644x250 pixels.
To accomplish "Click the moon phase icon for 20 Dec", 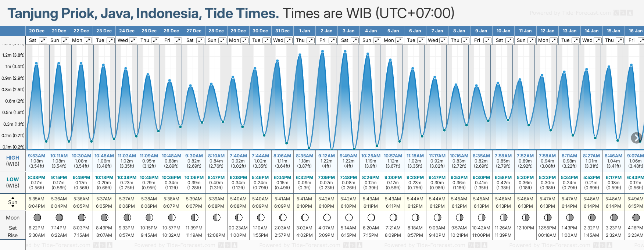I will (37, 217).
